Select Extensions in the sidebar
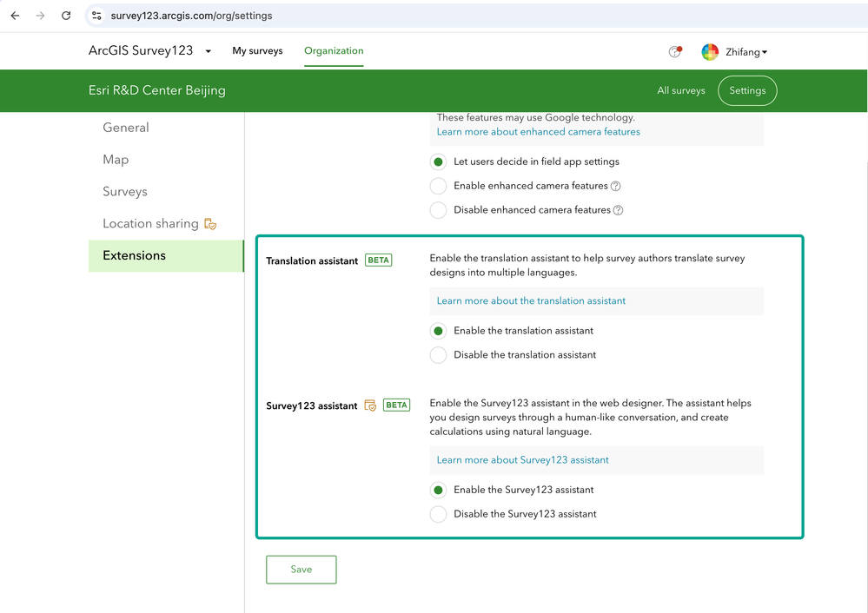 pyautogui.click(x=165, y=255)
